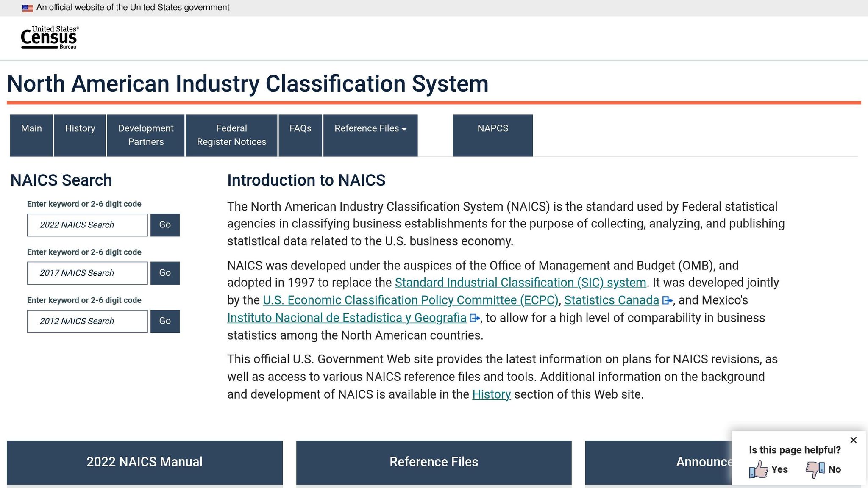Open the History navigation tab

[80, 135]
